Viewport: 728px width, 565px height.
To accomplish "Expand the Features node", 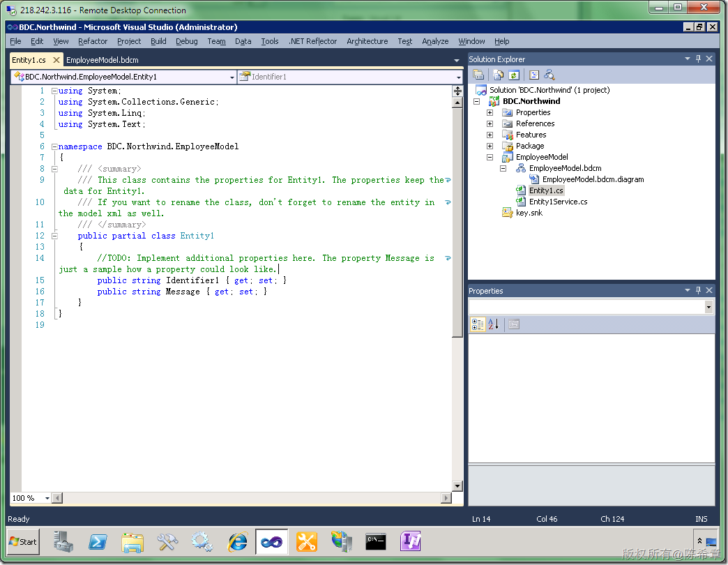I will [490, 135].
